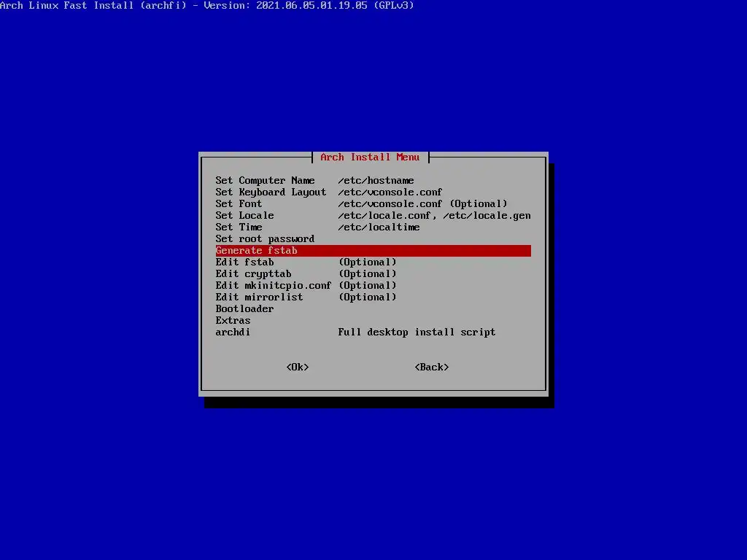Select highlighted Generate fstab entry
The image size is (747, 560).
pos(373,251)
